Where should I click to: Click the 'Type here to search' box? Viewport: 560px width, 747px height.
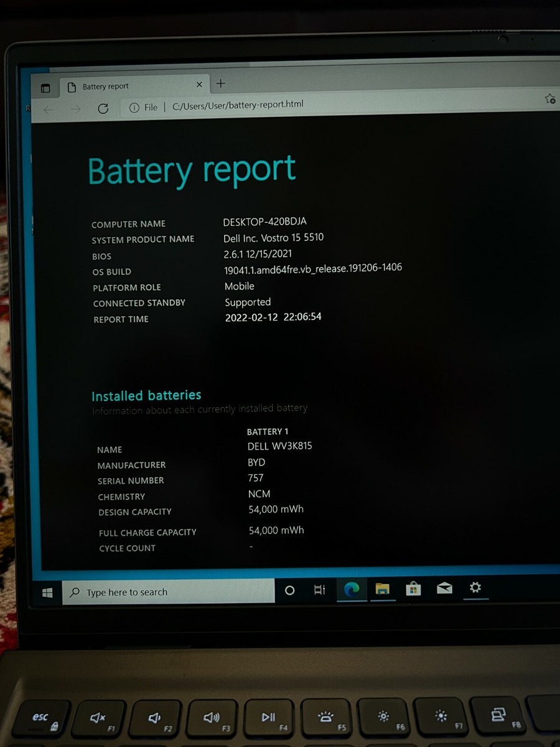point(169,591)
